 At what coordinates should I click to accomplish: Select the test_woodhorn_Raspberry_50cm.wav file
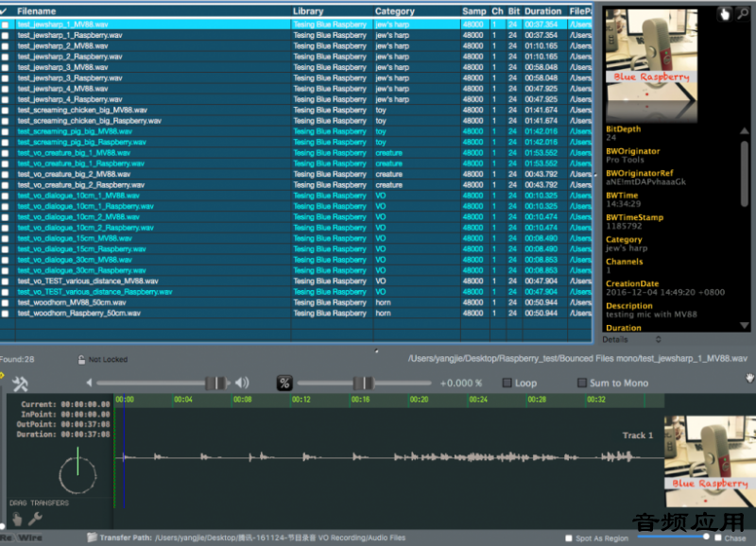tap(79, 314)
